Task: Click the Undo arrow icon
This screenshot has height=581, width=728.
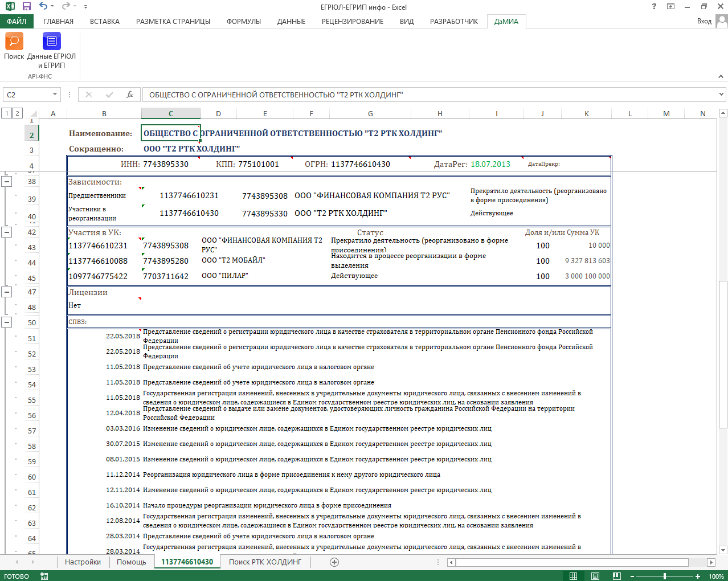Action: pyautogui.click(x=43, y=7)
